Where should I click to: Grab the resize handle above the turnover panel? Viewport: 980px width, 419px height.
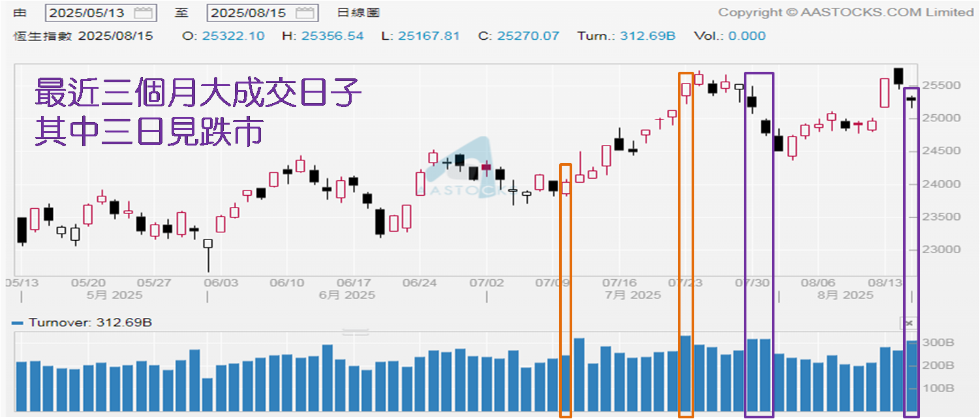click(x=356, y=332)
